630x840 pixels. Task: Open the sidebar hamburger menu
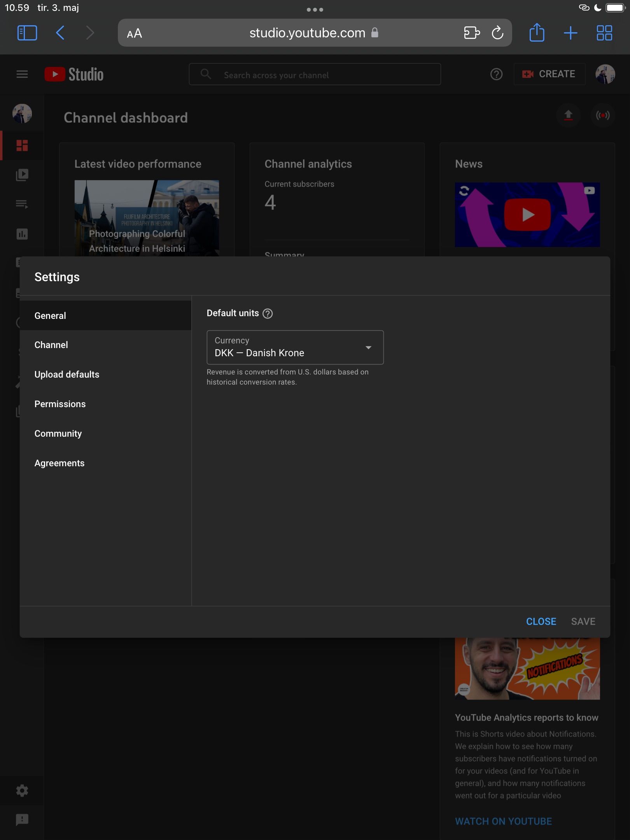(x=22, y=74)
